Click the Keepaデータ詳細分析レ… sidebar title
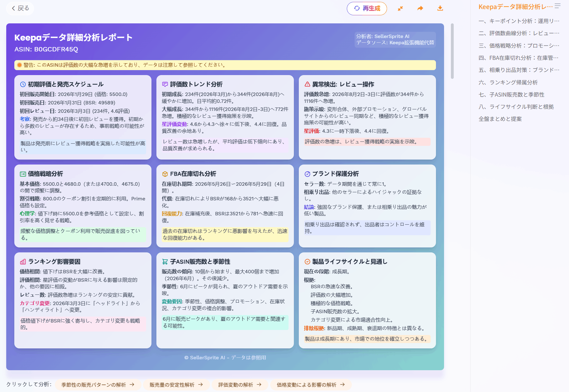The width and height of the screenshot is (569, 392). click(515, 7)
